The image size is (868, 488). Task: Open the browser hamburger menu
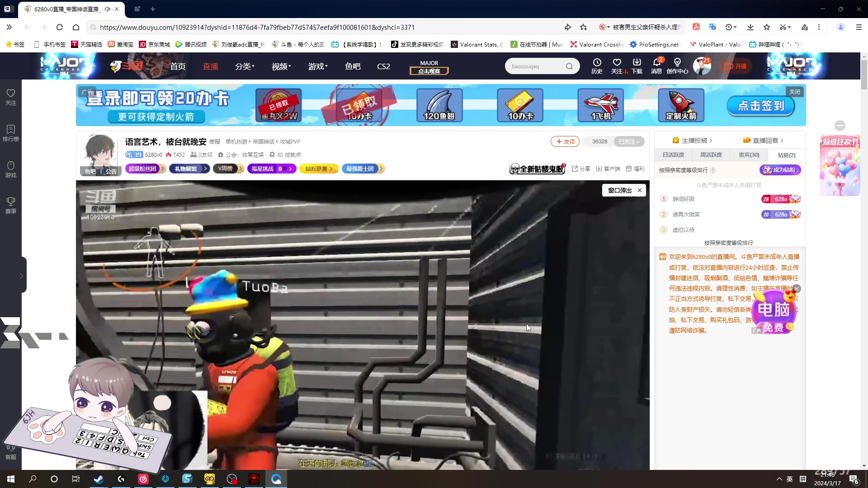pyautogui.click(x=859, y=27)
